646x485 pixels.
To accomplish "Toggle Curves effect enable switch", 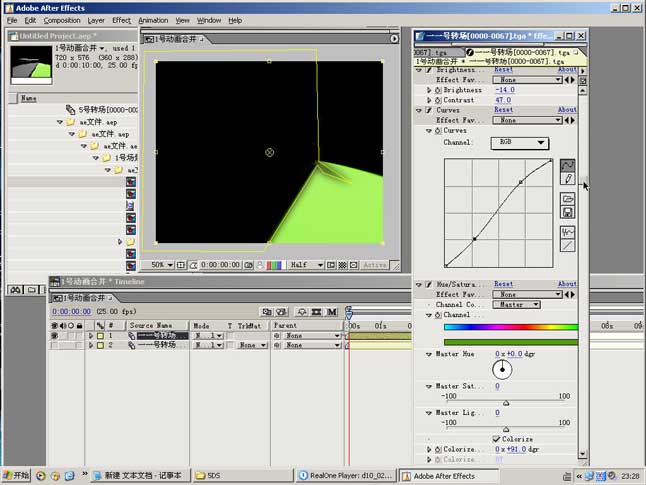I will coord(428,110).
